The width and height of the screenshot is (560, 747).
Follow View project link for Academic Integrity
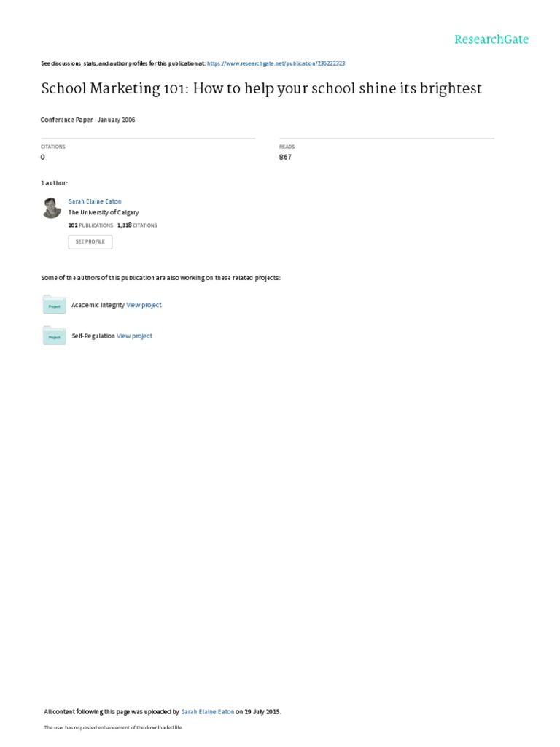(x=144, y=305)
